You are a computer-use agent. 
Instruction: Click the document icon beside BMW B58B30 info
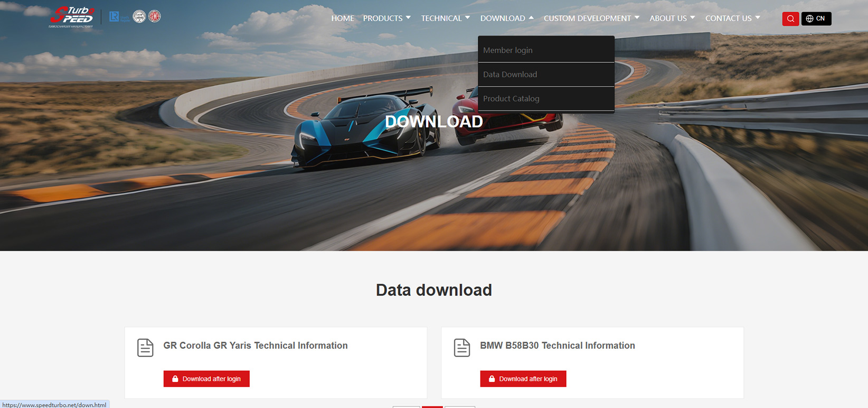pyautogui.click(x=462, y=348)
